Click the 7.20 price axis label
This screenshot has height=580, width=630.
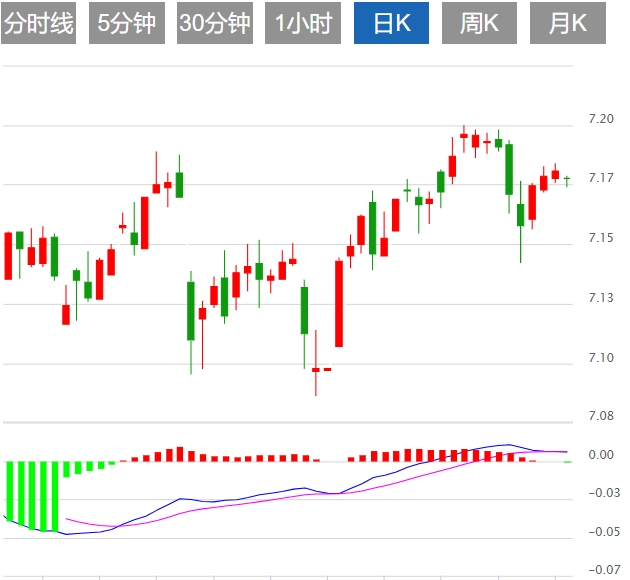pyautogui.click(x=601, y=120)
